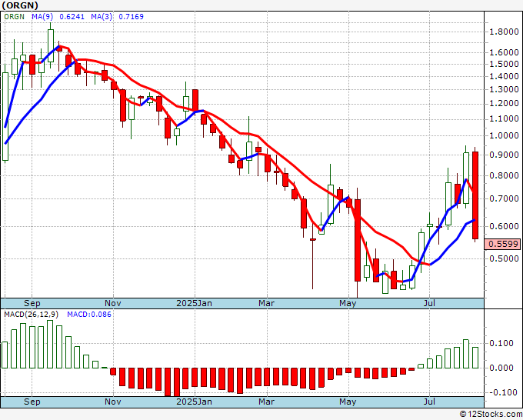This screenshot has height=420, width=523.
Task: Click 2025Jan on the MACD time axis
Action: 194,402
